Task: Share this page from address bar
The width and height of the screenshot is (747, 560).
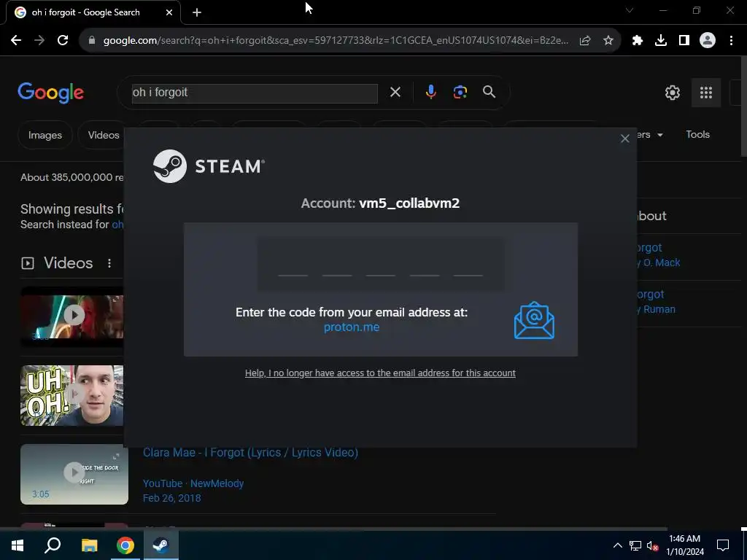Action: [585, 41]
